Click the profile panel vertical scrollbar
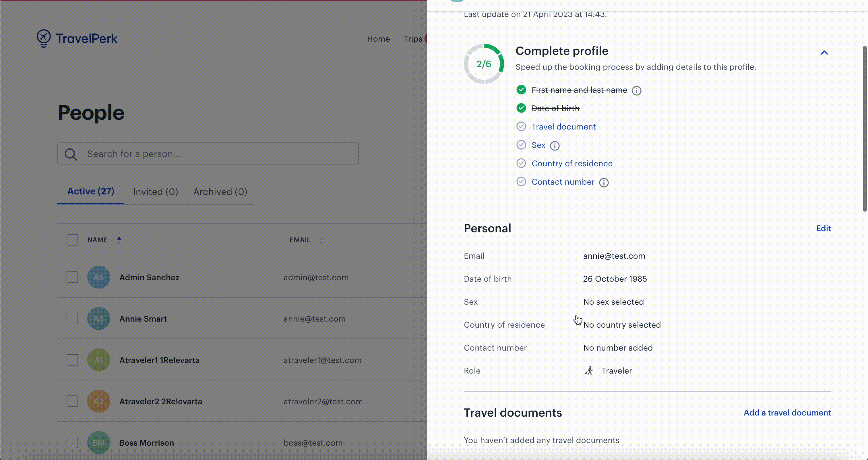868x460 pixels. (865, 129)
